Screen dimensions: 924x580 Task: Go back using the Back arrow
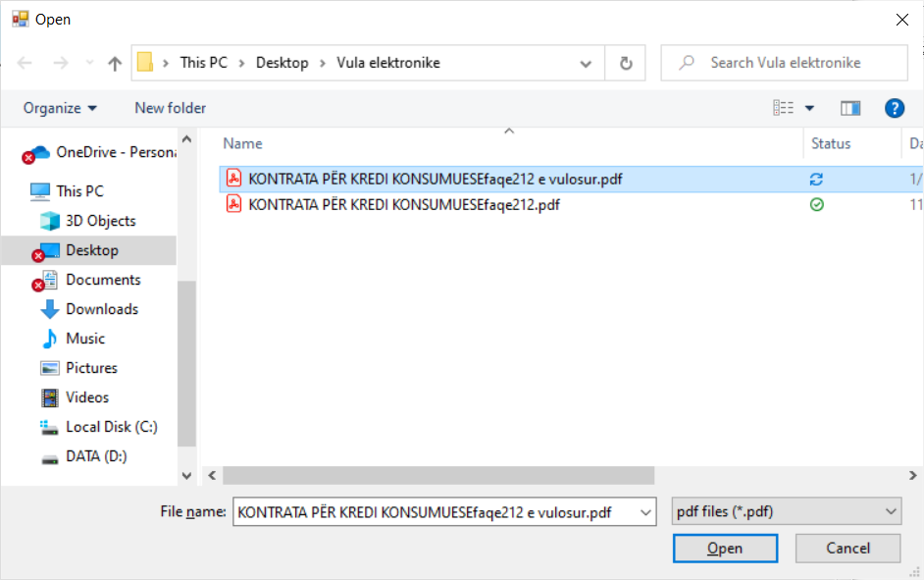click(x=25, y=63)
